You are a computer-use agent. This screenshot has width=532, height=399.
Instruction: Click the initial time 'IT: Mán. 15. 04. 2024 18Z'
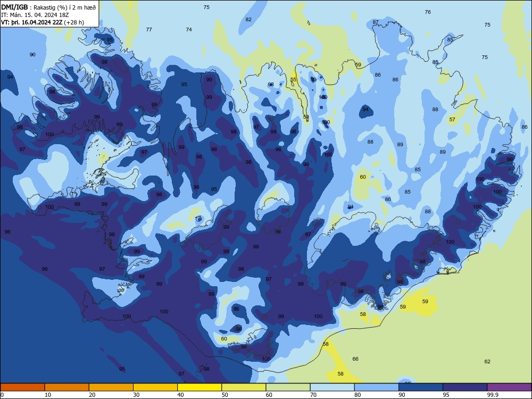[x=35, y=15]
